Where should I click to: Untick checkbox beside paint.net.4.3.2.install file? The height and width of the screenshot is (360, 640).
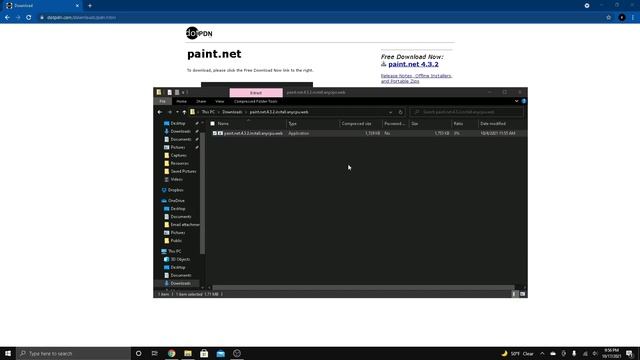coord(215,133)
